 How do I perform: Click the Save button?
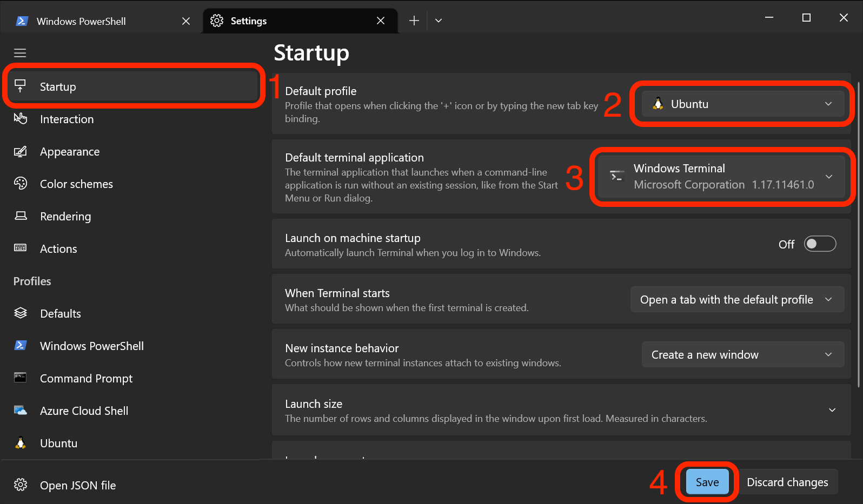pyautogui.click(x=707, y=482)
